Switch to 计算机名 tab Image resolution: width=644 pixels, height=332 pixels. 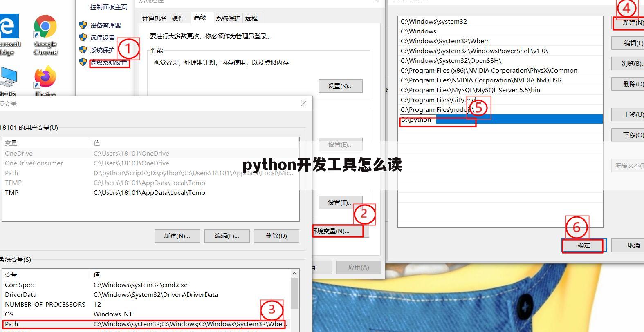point(155,18)
